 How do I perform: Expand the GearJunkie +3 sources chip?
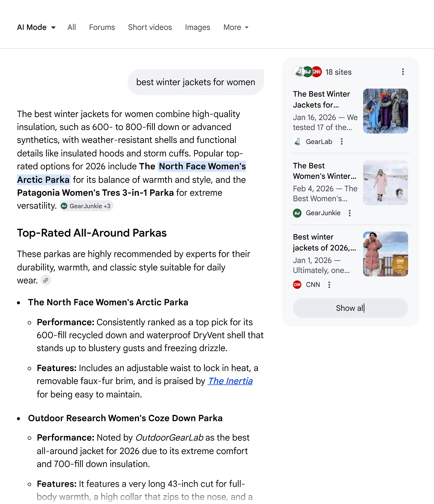tap(86, 206)
